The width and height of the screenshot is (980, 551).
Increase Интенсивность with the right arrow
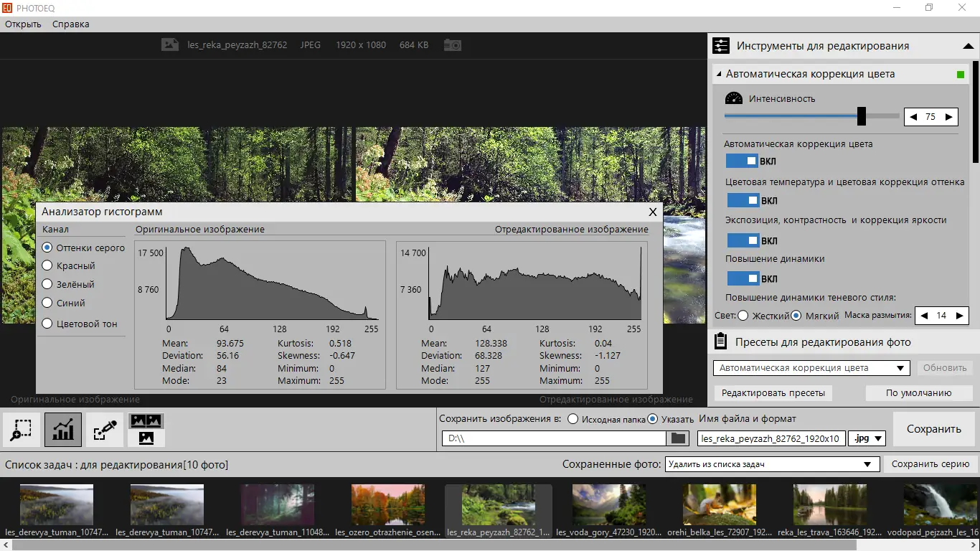pos(948,116)
